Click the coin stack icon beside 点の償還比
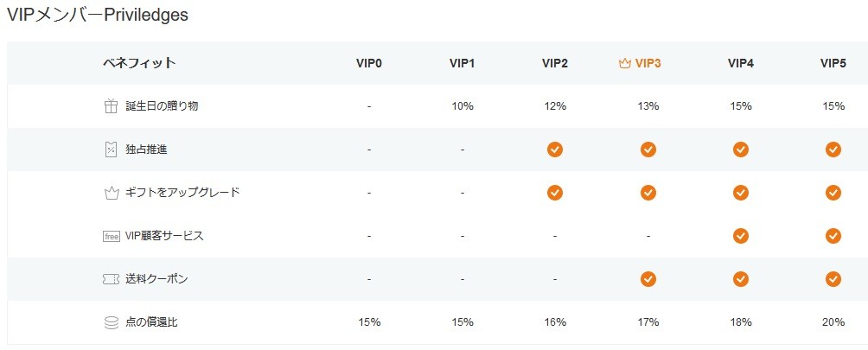Viewport: 868px width, 350px height. click(x=112, y=322)
